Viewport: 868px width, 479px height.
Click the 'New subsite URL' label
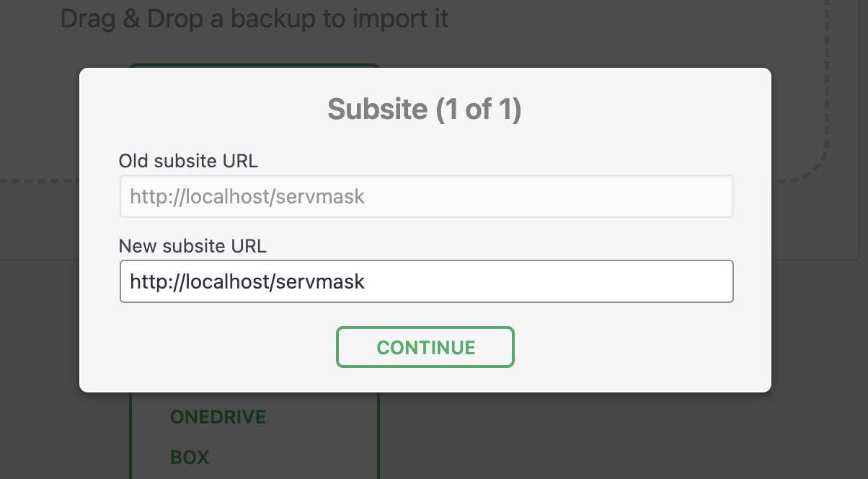[x=192, y=246]
